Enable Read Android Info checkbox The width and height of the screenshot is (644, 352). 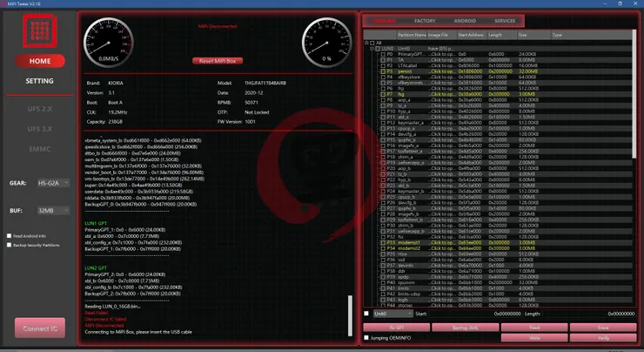pos(9,236)
